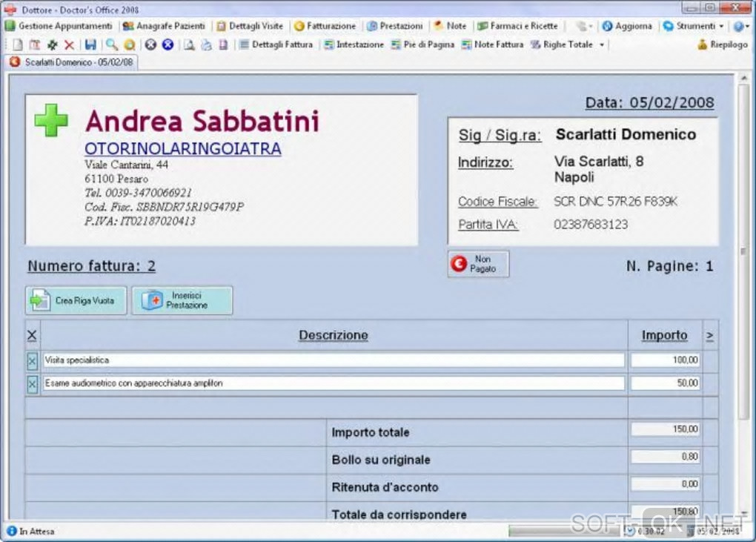Click the Codice Fiscale label

click(x=497, y=202)
